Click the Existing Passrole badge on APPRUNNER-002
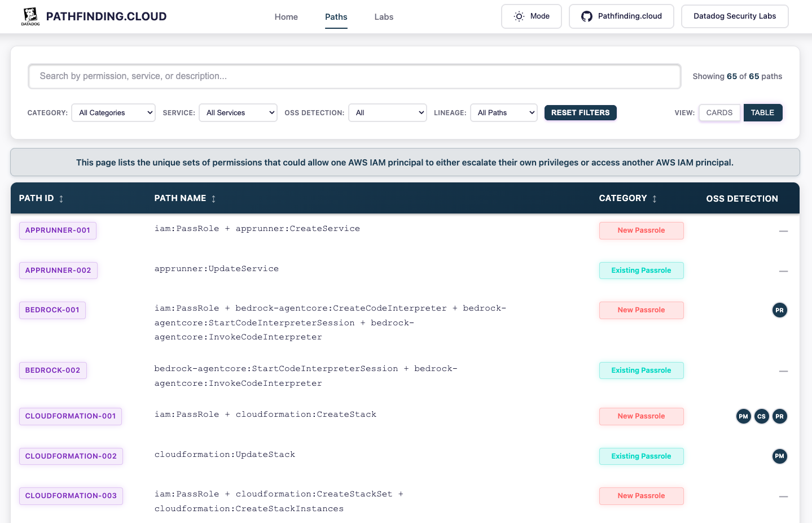This screenshot has width=812, height=523. pyautogui.click(x=641, y=270)
